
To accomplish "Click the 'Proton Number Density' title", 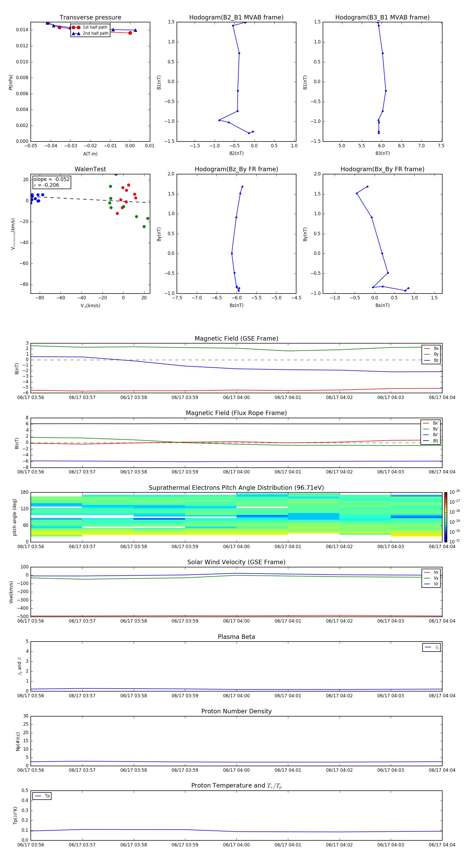I will [x=236, y=712].
